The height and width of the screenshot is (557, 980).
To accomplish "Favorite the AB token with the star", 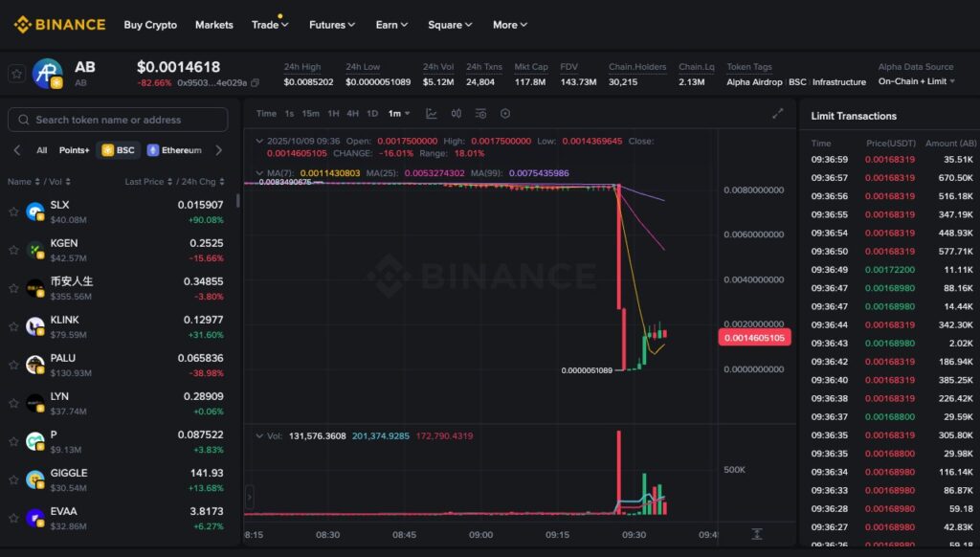I will tap(16, 74).
